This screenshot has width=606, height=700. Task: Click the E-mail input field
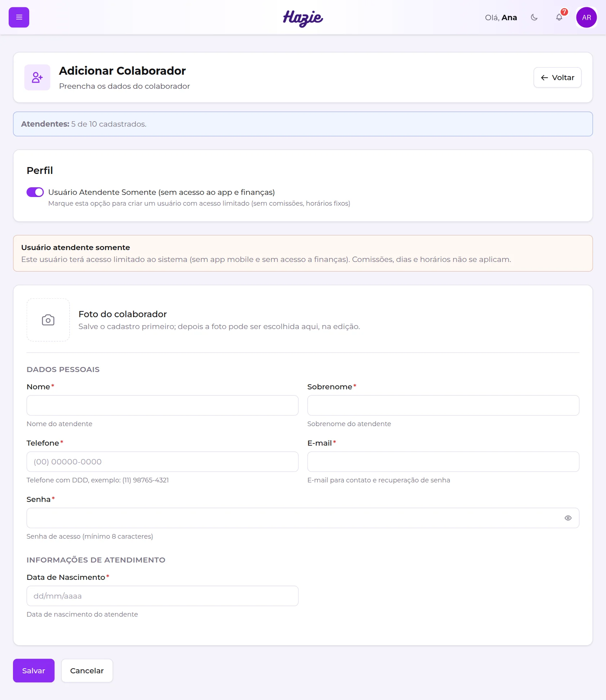pyautogui.click(x=443, y=462)
